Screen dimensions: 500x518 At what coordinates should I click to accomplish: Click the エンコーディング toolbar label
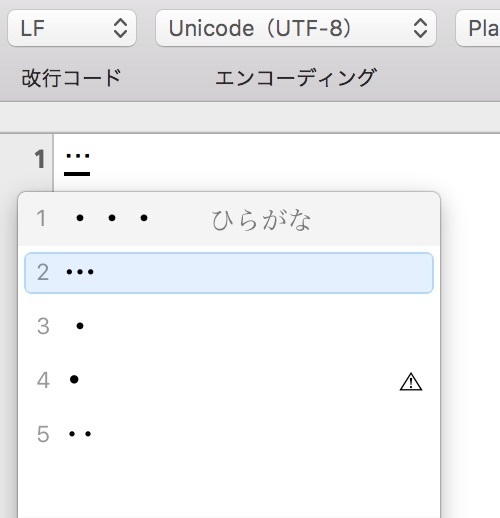coord(296,78)
